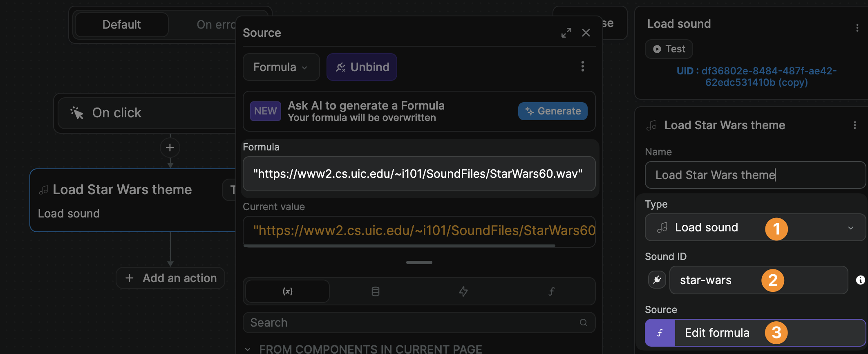Expand the Source dialog to full screen

click(x=566, y=33)
